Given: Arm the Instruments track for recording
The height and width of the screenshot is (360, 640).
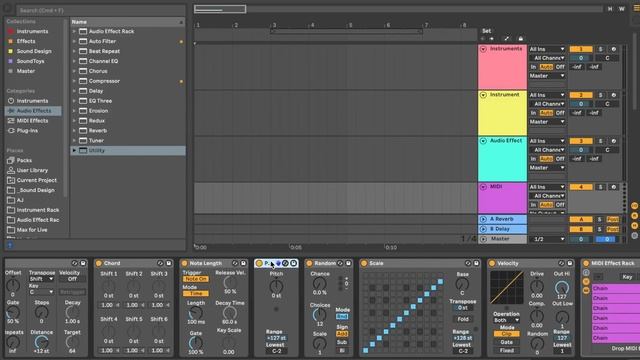Looking at the screenshot, I should 613,49.
